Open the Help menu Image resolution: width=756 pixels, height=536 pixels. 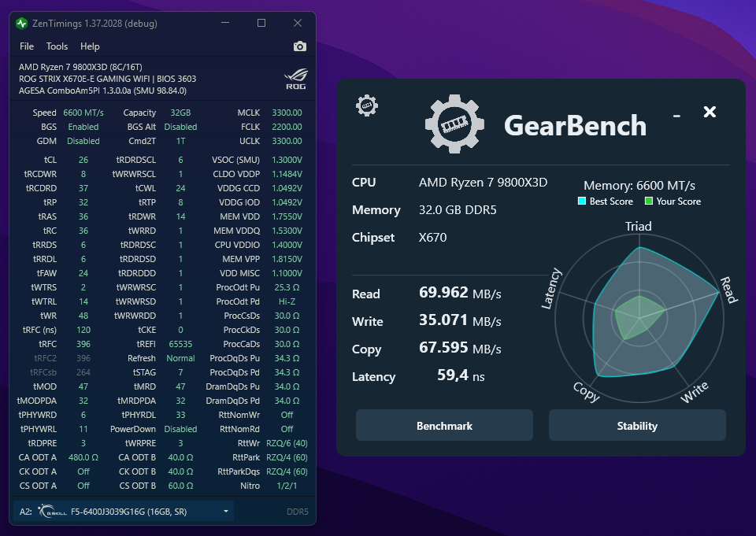click(90, 46)
